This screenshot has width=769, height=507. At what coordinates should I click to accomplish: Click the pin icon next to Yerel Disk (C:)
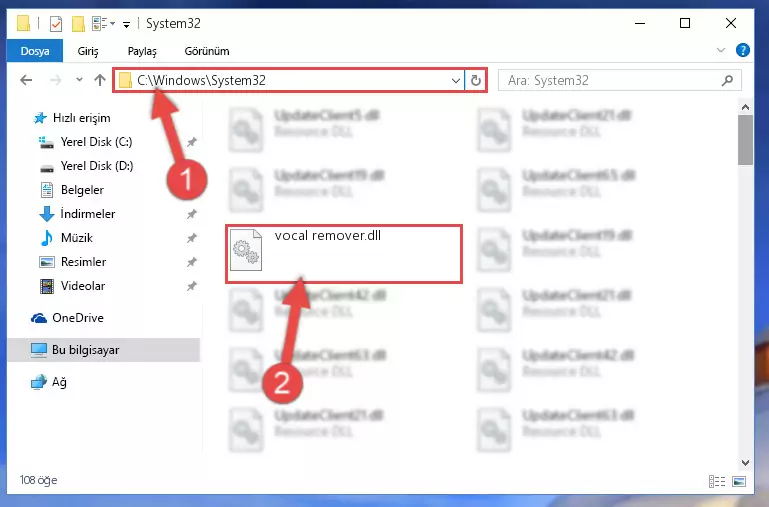point(191,142)
